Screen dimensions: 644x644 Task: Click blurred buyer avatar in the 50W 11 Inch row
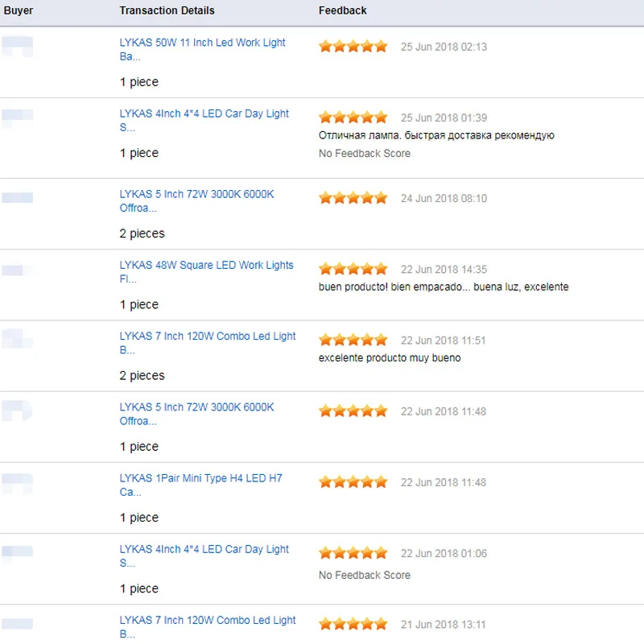coord(17,47)
